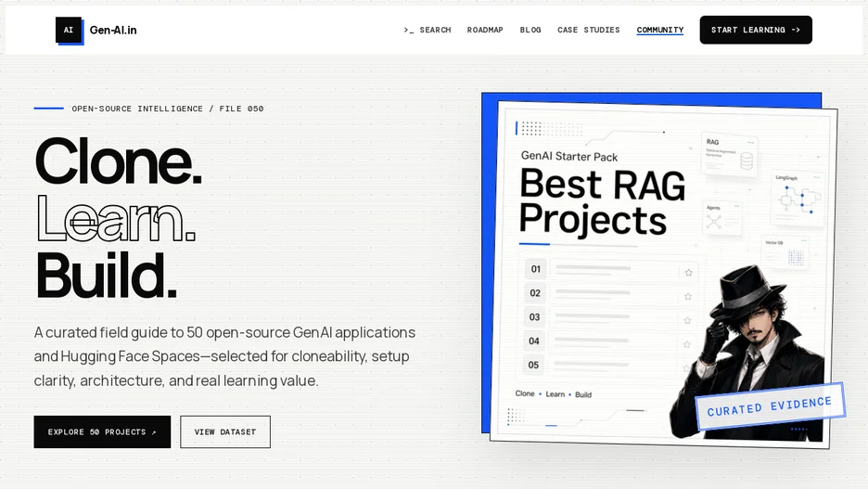Screen dimensions: 868x489
Task: Click the outlined 'Learn.' headline word
Action: pyautogui.click(x=116, y=219)
